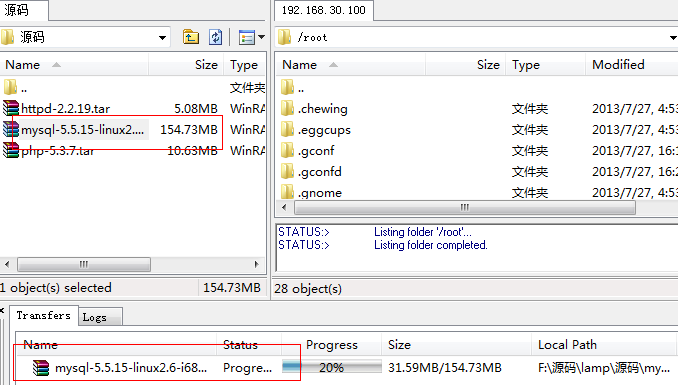Viewport: 678px width, 385px height.
Task: Sort local files by Size column
Action: [x=186, y=65]
